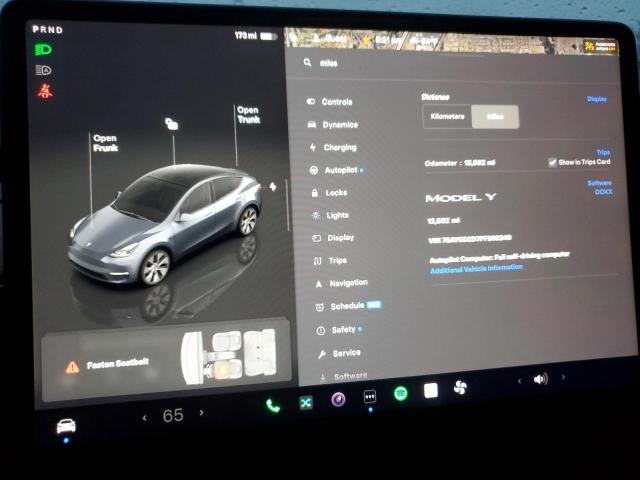
Task: Tap the car controls icon bottom-left
Action: coord(66,426)
